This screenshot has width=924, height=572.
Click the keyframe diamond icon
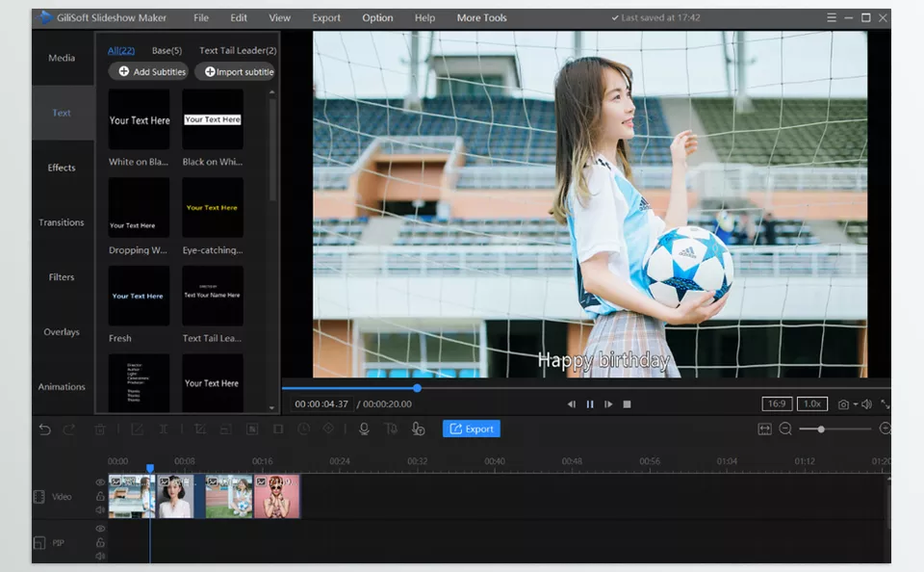(x=328, y=429)
